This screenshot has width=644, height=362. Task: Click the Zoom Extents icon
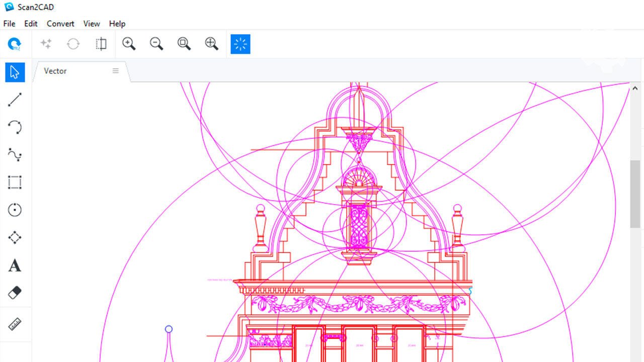[x=212, y=44]
